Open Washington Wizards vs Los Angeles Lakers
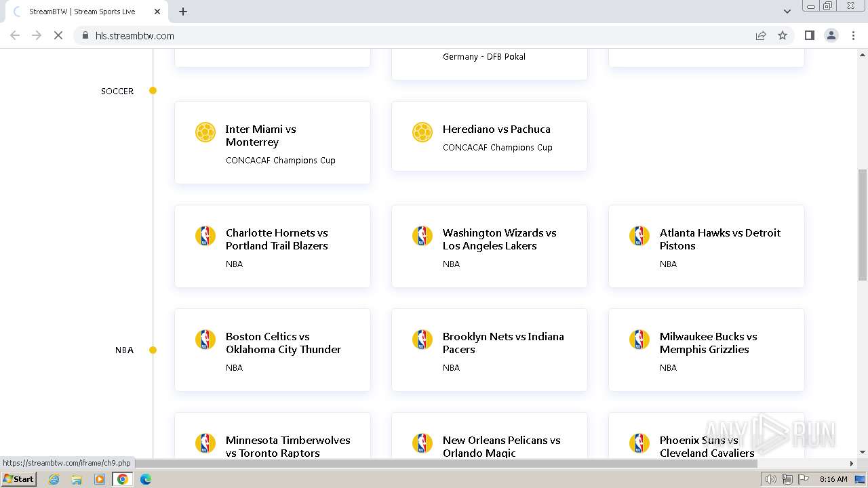 (490, 246)
